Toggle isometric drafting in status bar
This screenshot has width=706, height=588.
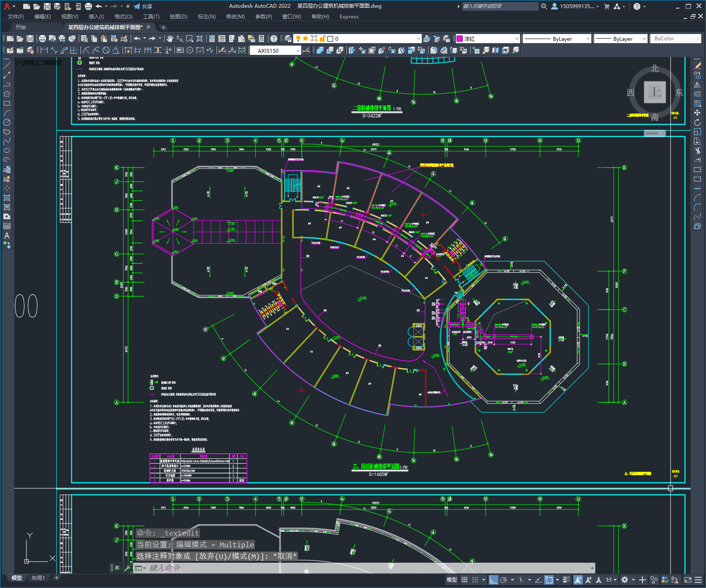(521, 580)
